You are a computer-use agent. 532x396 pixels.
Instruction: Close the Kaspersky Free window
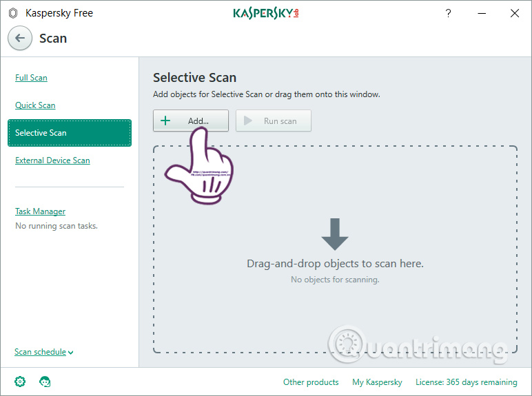[515, 13]
